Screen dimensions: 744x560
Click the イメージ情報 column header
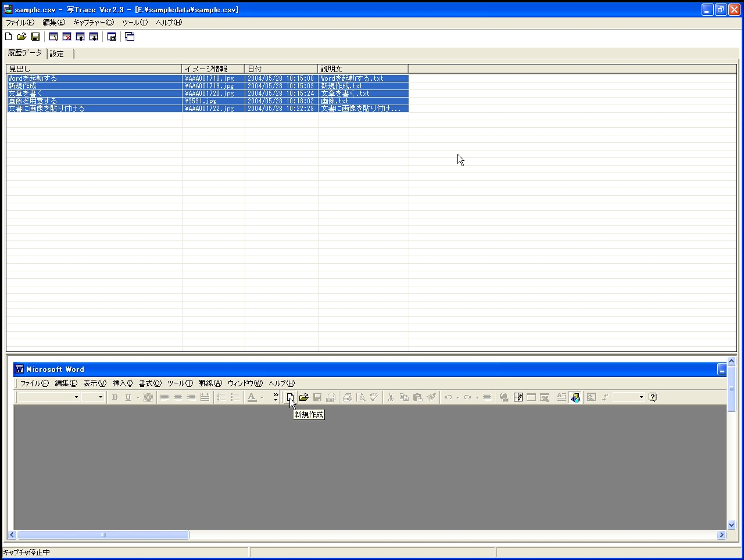pyautogui.click(x=213, y=69)
